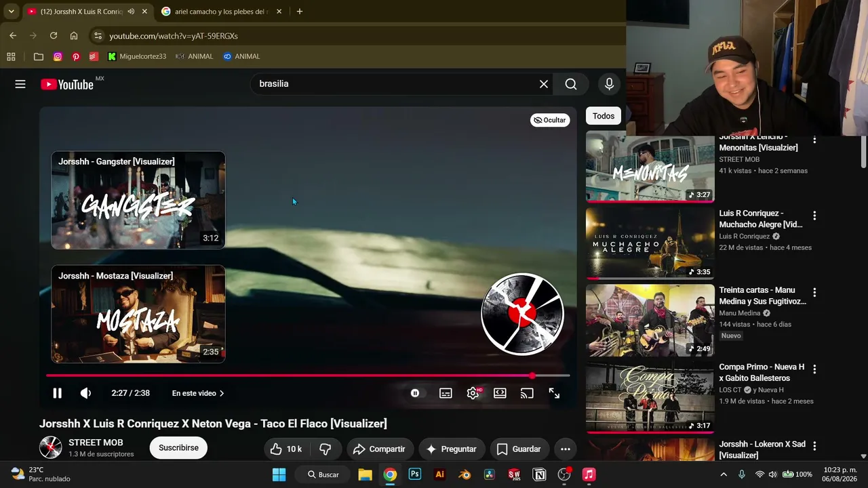Open the Gangster visualizer end-screen card

[x=138, y=200]
